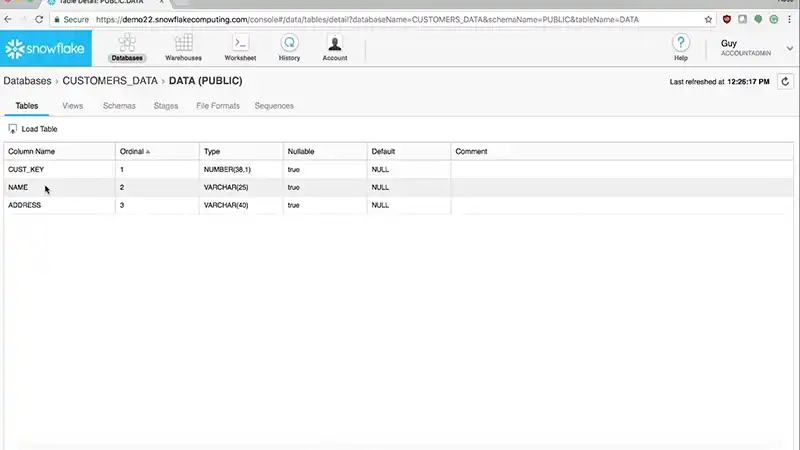Go to the CUSTOMERS_DATA breadcrumb link
This screenshot has height=450, width=800.
110,81
